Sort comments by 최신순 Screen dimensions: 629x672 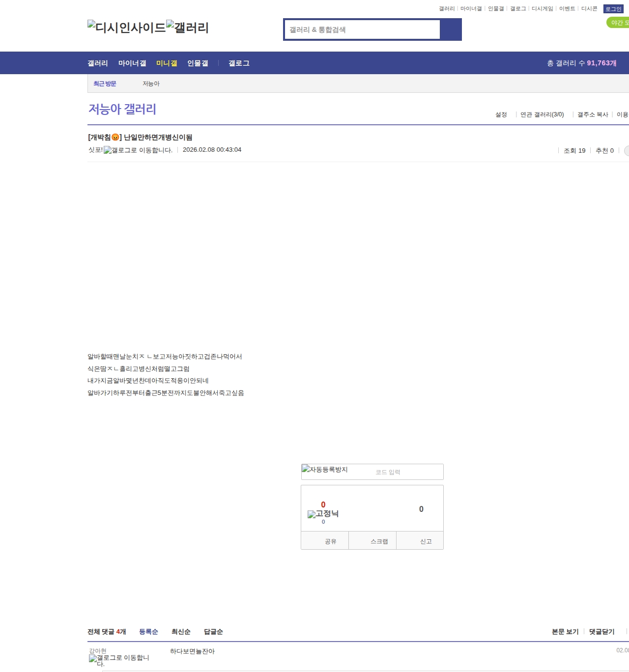[181, 632]
